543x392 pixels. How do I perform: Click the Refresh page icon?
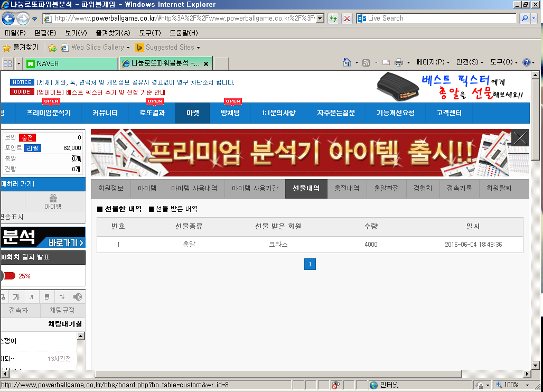pyautogui.click(x=333, y=18)
